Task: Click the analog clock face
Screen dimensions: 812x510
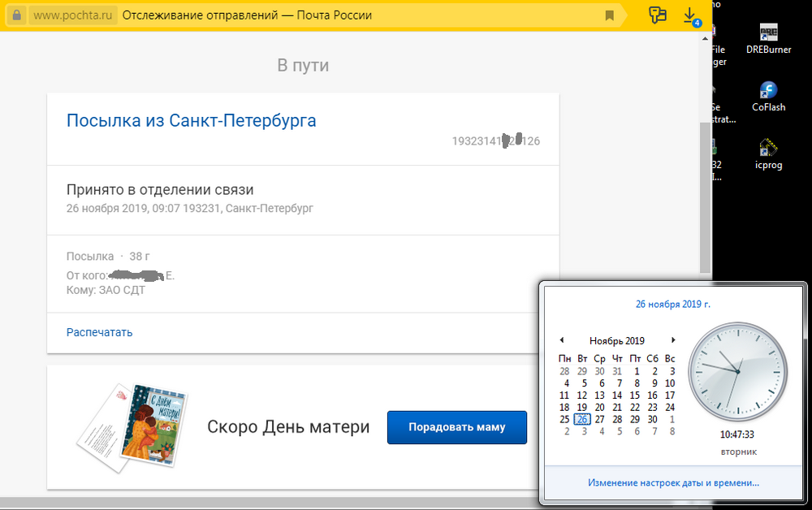Action: (x=737, y=371)
